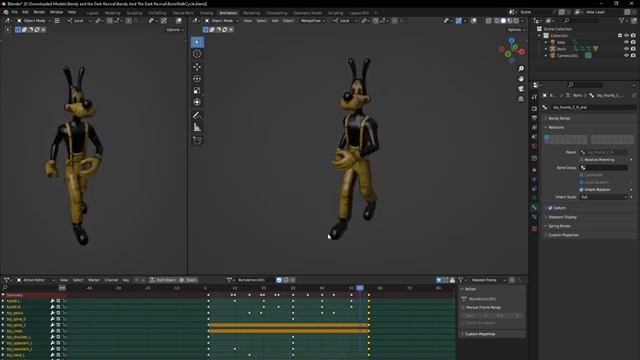
Task: Select the Select Box tool in right viewport
Action: [x=197, y=42]
